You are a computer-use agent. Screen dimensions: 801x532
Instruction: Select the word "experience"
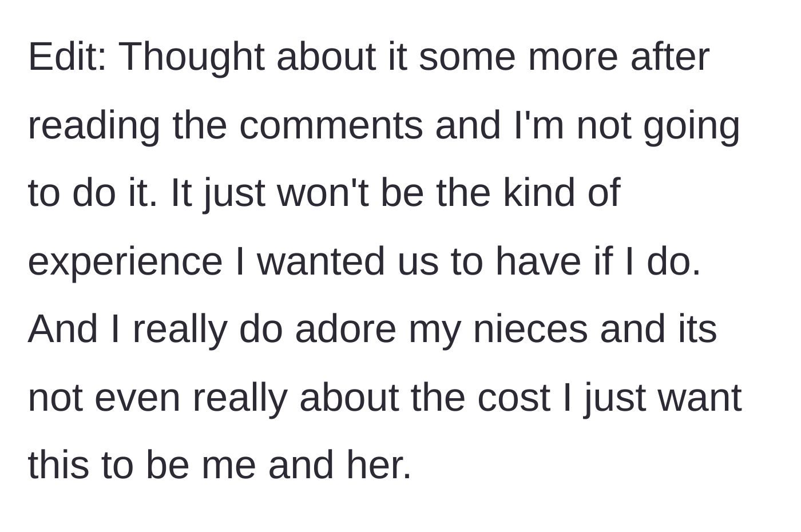click(125, 263)
